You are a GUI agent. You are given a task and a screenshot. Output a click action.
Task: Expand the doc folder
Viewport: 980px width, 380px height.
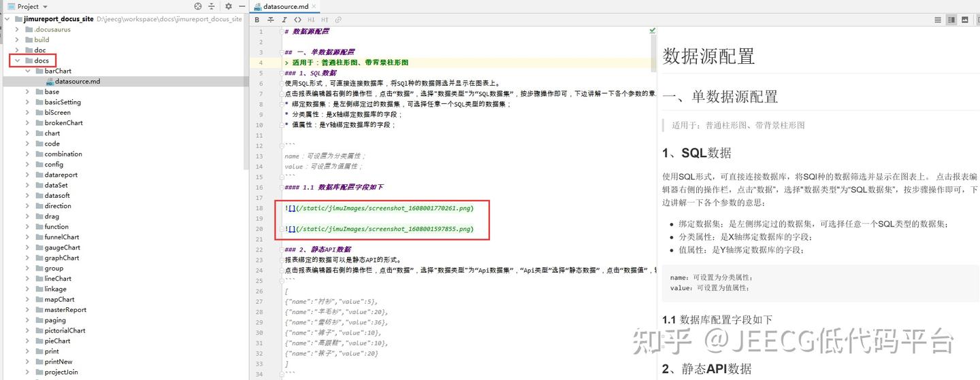pyautogui.click(x=17, y=50)
